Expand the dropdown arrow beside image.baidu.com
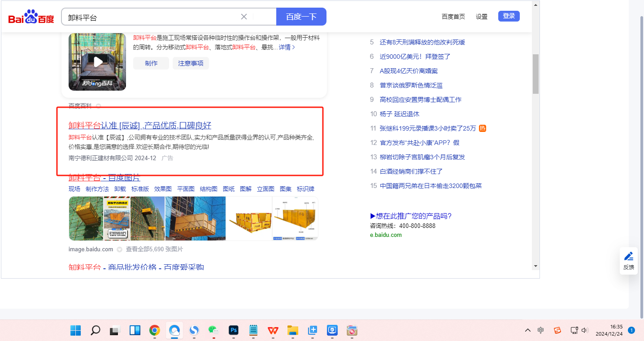The image size is (644, 341). tap(120, 249)
